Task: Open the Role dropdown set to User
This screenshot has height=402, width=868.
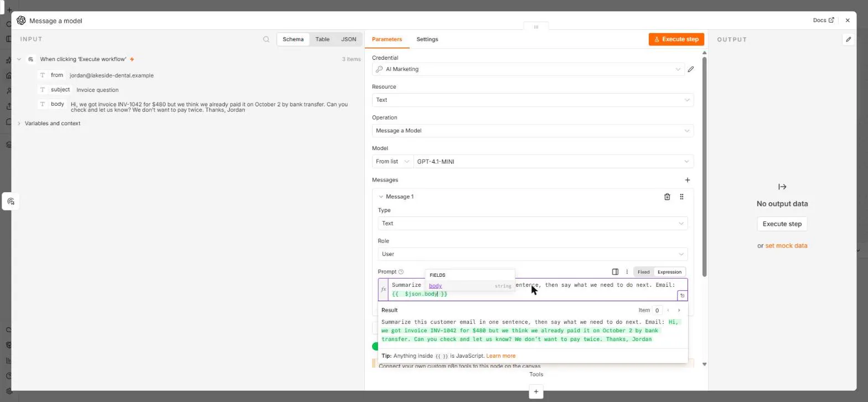Action: [x=533, y=254]
